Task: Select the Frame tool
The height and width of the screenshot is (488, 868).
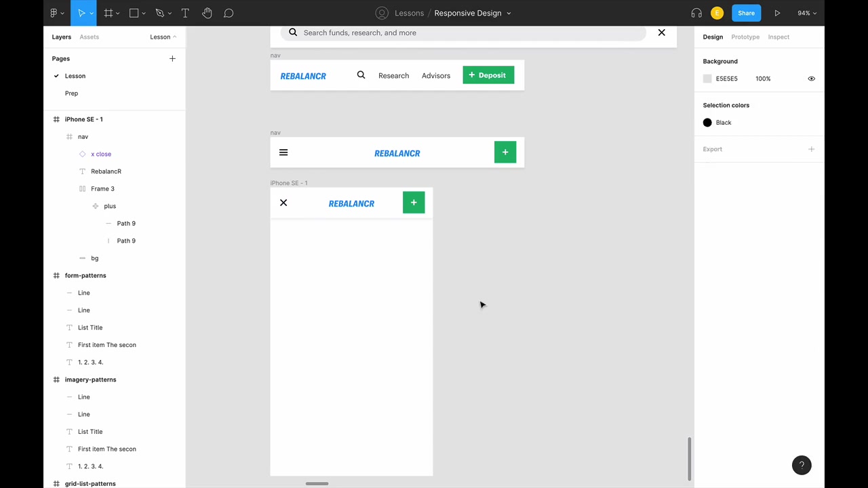Action: pyautogui.click(x=108, y=13)
